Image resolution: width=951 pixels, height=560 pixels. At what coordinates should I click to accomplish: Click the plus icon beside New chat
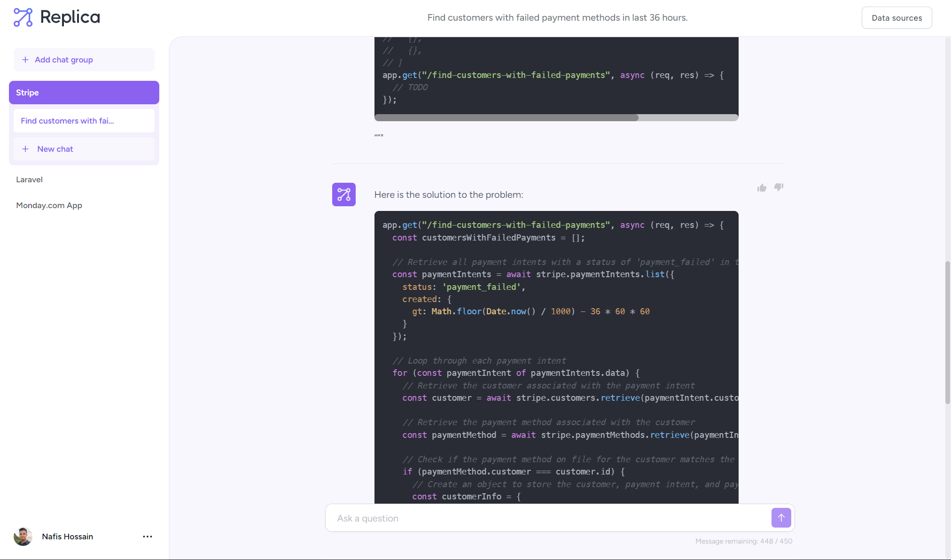(25, 149)
